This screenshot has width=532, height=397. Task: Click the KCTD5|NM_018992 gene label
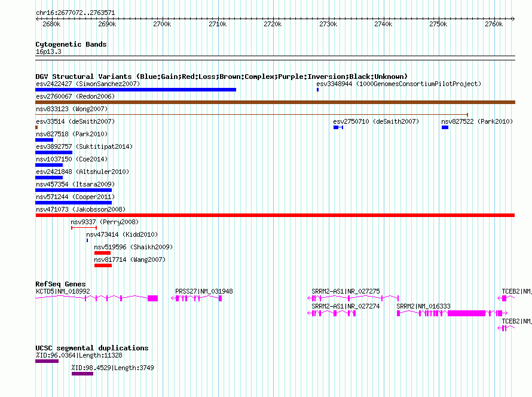[x=63, y=291]
